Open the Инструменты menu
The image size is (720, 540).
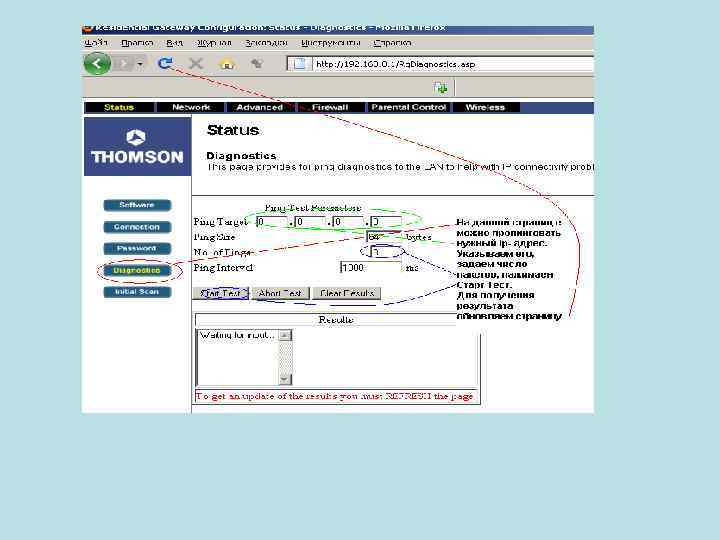point(331,43)
